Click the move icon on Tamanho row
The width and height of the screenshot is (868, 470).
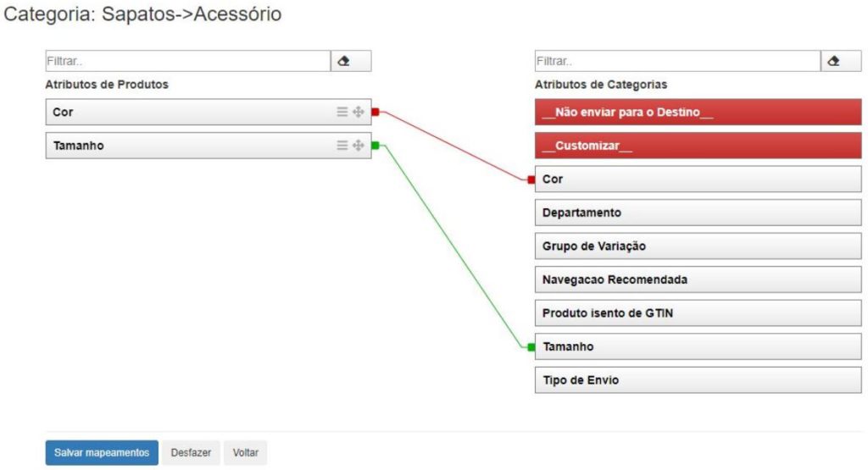[358, 146]
